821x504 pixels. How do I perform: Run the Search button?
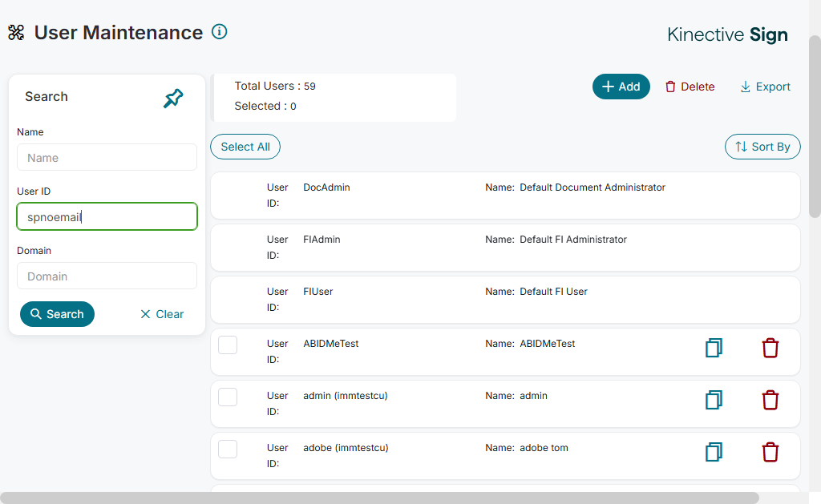click(x=57, y=314)
